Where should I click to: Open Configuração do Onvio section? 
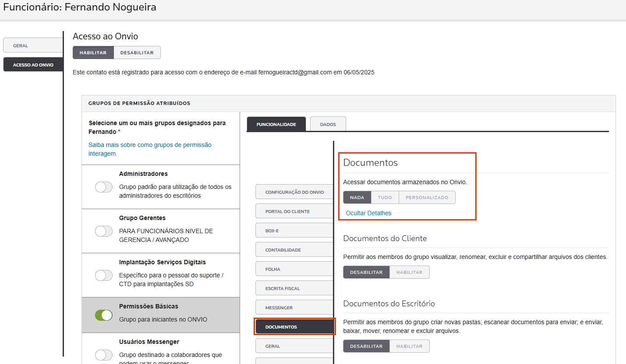point(294,192)
